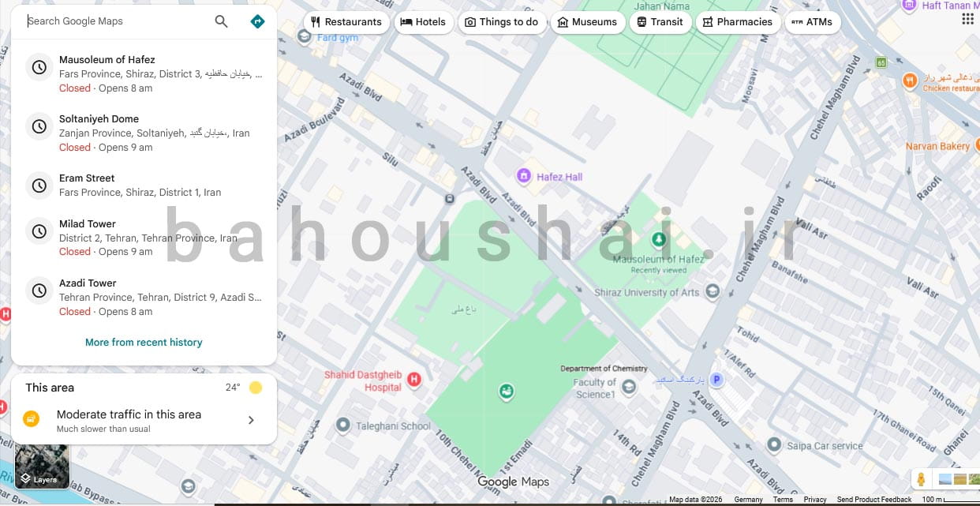The image size is (980, 506).
Task: Click the clock icon beside Mausoleum of Hafez
Action: (x=39, y=67)
